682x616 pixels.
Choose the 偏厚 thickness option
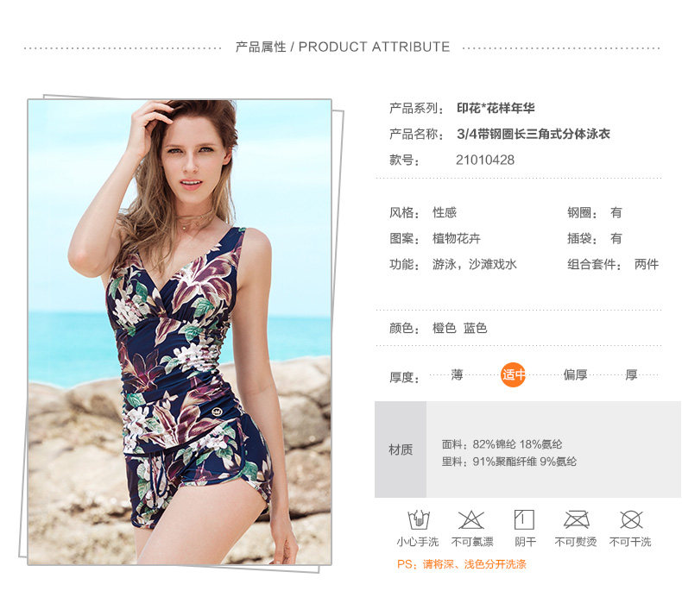tap(576, 374)
